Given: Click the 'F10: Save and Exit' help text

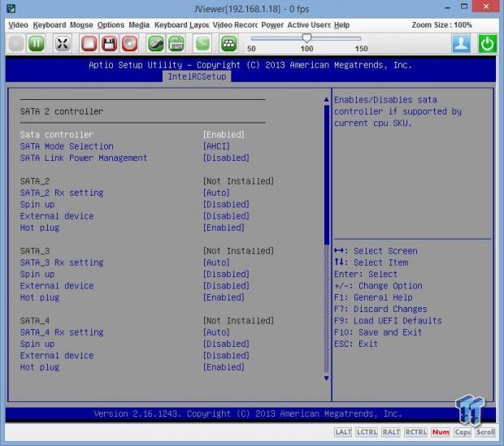Looking at the screenshot, I should pos(378,332).
